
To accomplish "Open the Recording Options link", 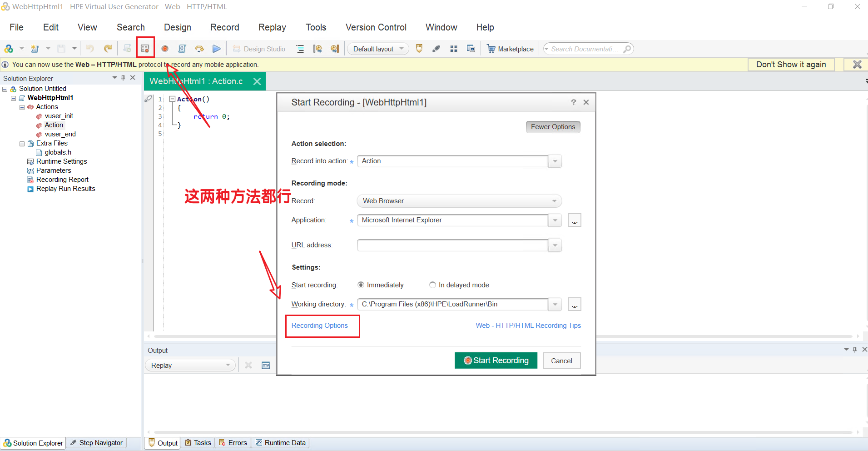I will [x=320, y=326].
